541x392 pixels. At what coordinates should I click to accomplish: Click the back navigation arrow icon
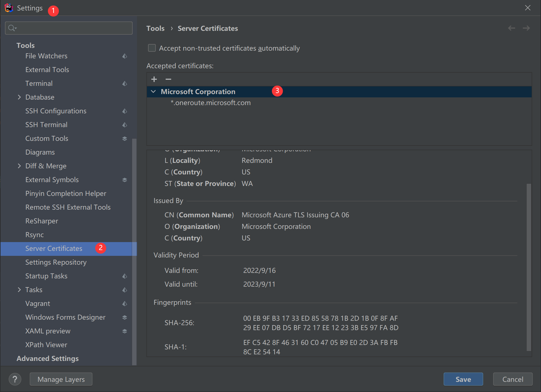pos(512,28)
